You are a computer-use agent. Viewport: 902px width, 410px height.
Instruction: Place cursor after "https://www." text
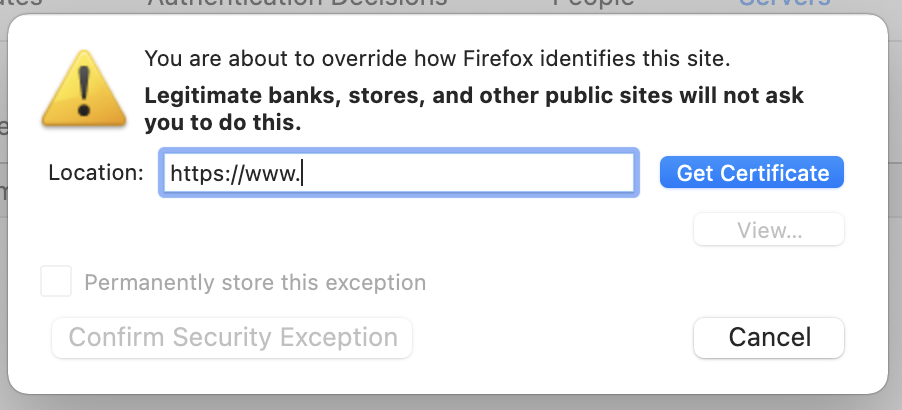click(x=302, y=173)
